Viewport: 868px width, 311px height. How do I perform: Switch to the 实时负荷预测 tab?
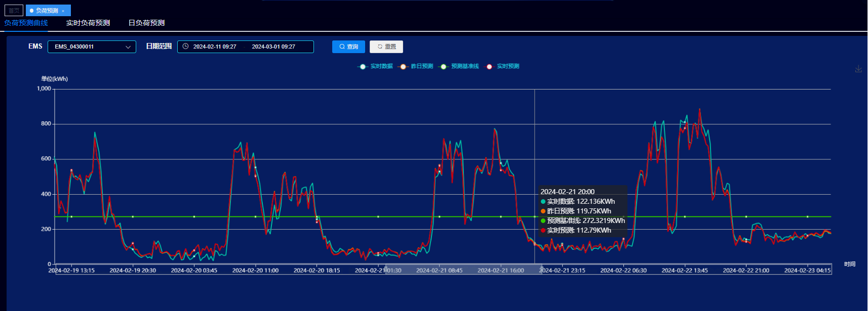[x=88, y=23]
